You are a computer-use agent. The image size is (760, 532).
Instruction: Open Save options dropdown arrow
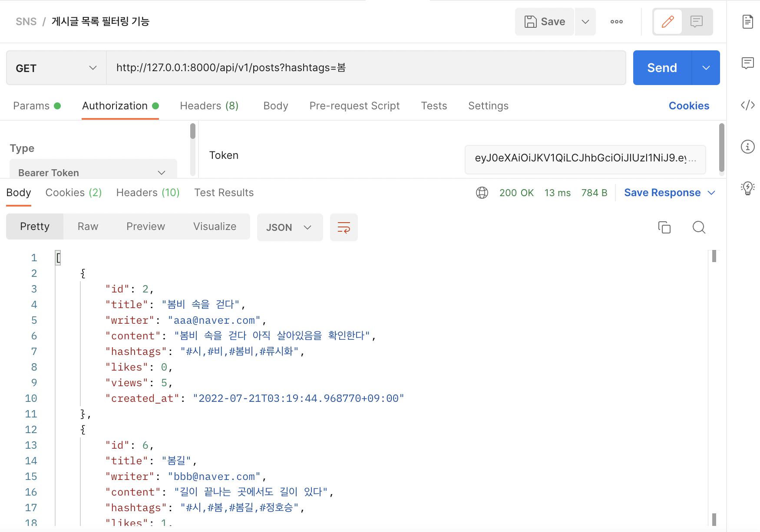(585, 22)
